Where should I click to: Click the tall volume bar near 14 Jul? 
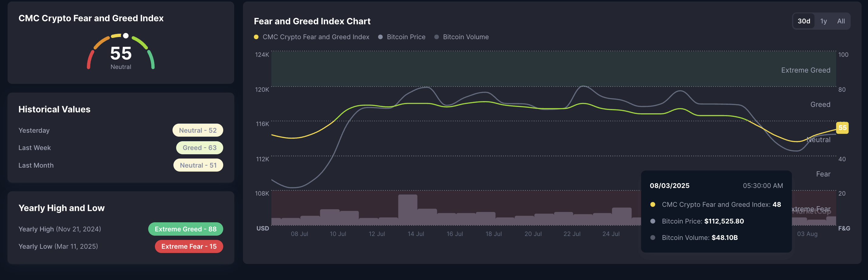(407, 210)
